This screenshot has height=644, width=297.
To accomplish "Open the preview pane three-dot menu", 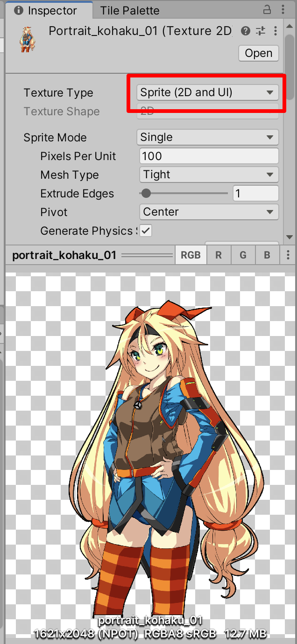I will pos(288,255).
